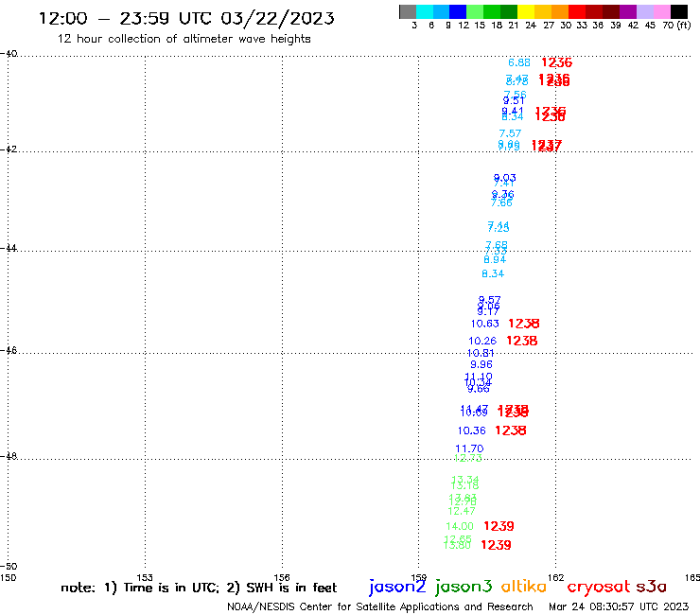Select the jason3 satellite legend label

coord(464,587)
